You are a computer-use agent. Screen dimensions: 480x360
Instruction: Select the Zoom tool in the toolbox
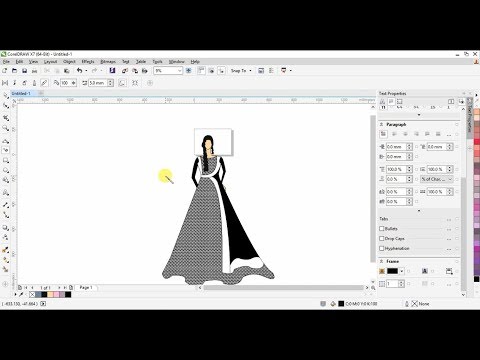click(6, 128)
